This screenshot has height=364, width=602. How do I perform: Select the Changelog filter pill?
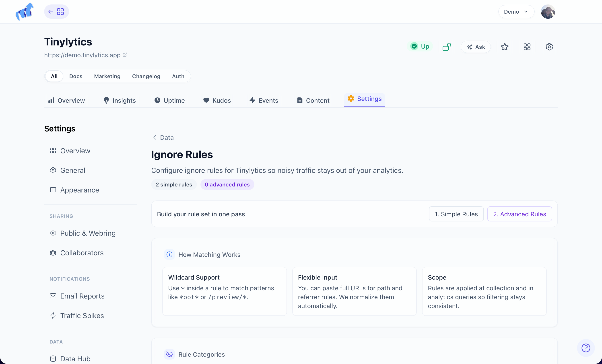pyautogui.click(x=146, y=76)
